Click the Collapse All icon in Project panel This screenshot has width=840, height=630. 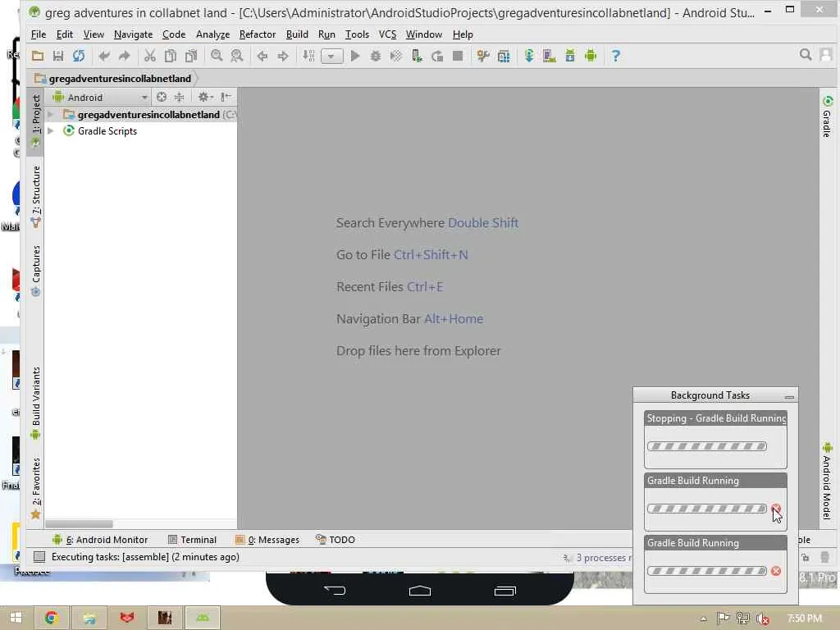180,97
